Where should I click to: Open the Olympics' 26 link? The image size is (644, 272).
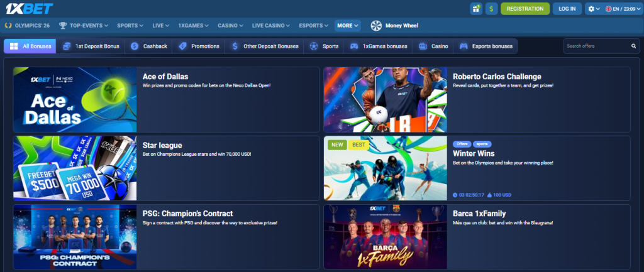[x=27, y=26]
